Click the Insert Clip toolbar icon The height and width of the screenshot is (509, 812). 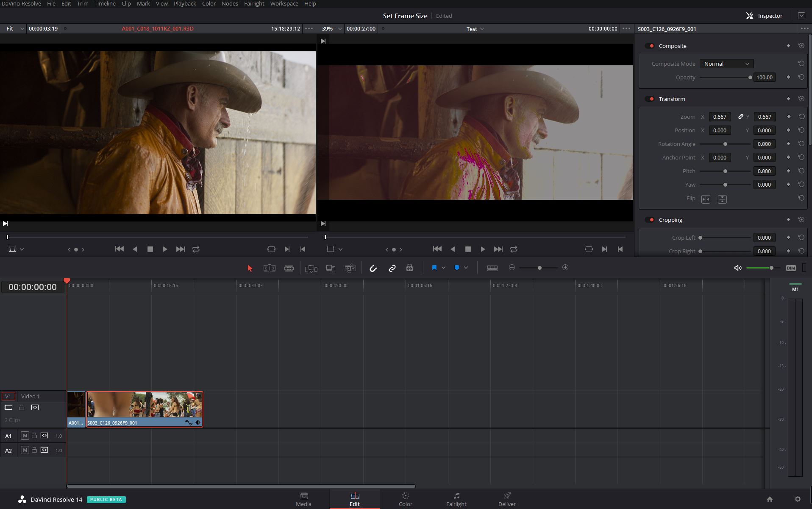coord(311,268)
